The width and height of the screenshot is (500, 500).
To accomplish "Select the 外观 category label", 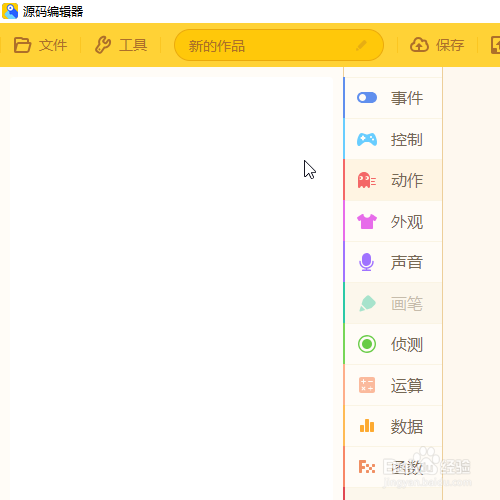I will point(407,222).
